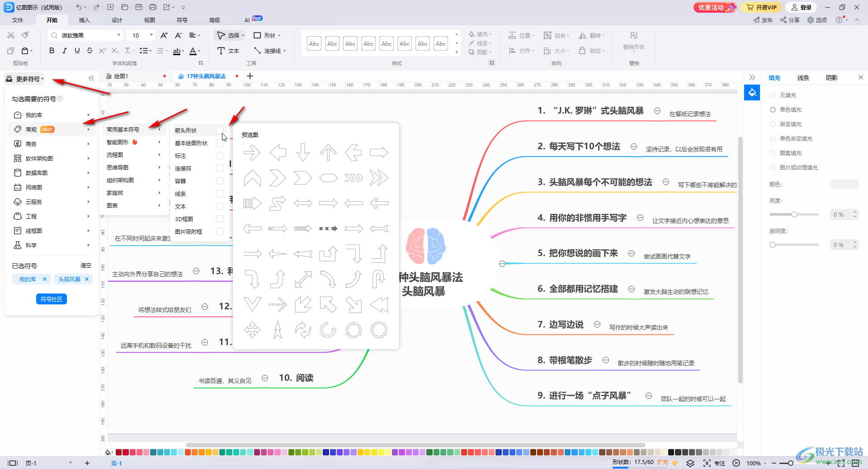The width and height of the screenshot is (868, 469).
Task: Click the 登录 button
Action: [801, 7]
